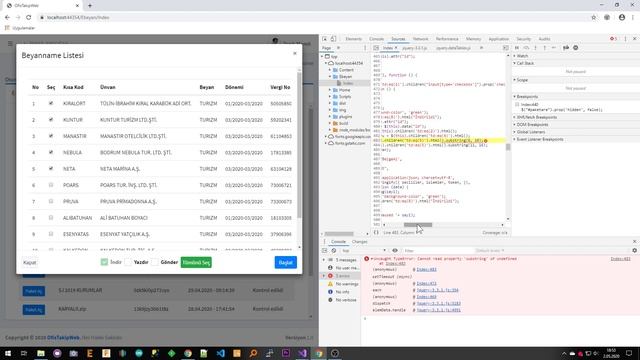This screenshot has width=640, height=360.
Task: Click the pause script execution icon
Action: coord(517,48)
